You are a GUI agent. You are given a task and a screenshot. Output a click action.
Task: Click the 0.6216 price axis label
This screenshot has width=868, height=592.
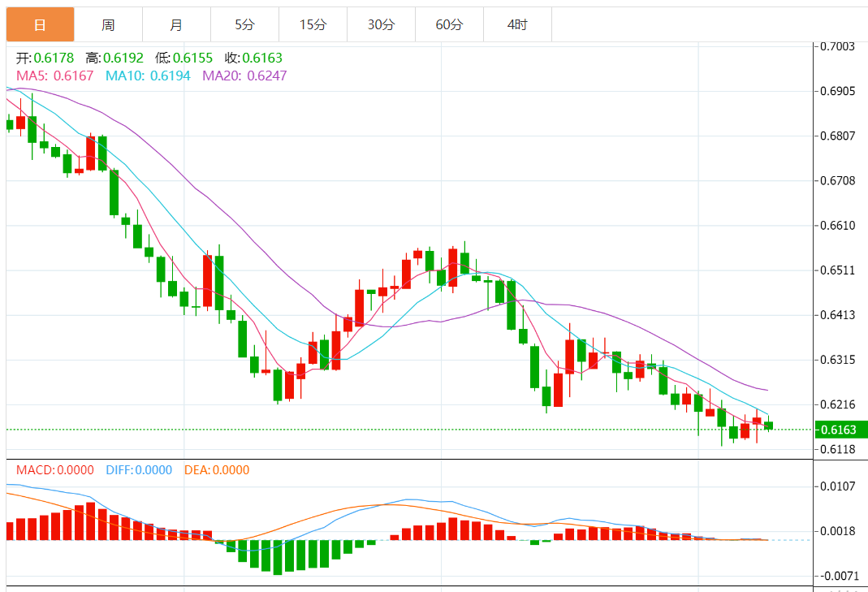[x=837, y=404]
